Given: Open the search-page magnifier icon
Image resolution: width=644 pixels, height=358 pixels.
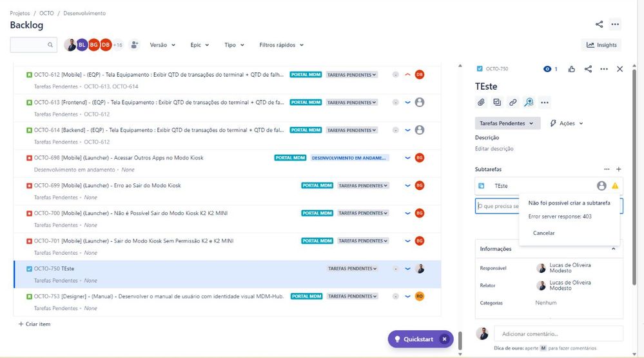Looking at the screenshot, I should [529, 103].
